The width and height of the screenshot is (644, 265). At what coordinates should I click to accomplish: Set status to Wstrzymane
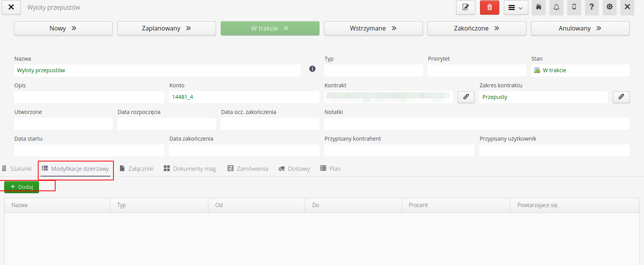373,28
